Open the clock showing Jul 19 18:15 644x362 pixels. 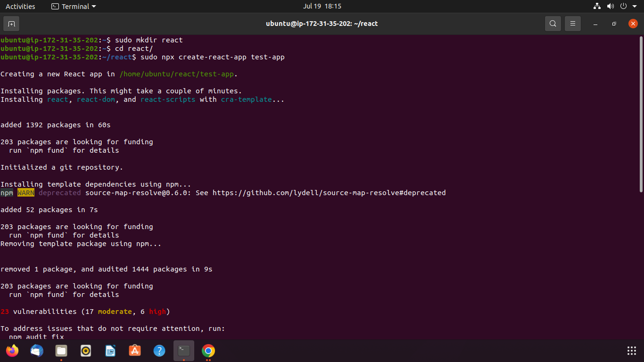pyautogui.click(x=322, y=6)
